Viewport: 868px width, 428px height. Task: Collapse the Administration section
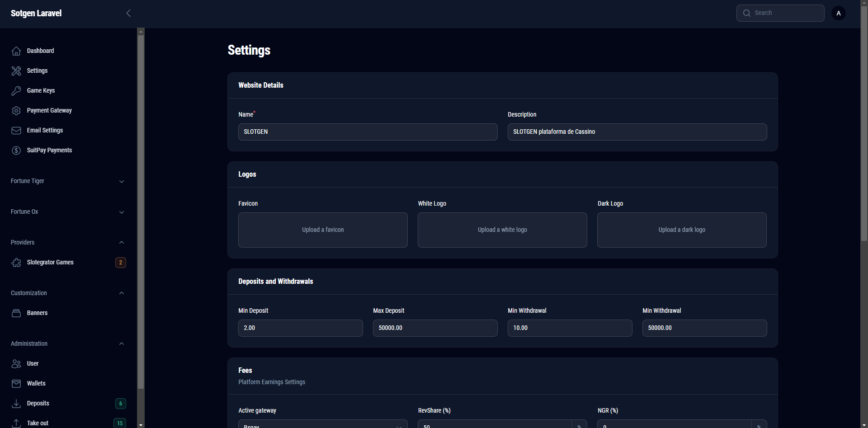click(x=121, y=344)
